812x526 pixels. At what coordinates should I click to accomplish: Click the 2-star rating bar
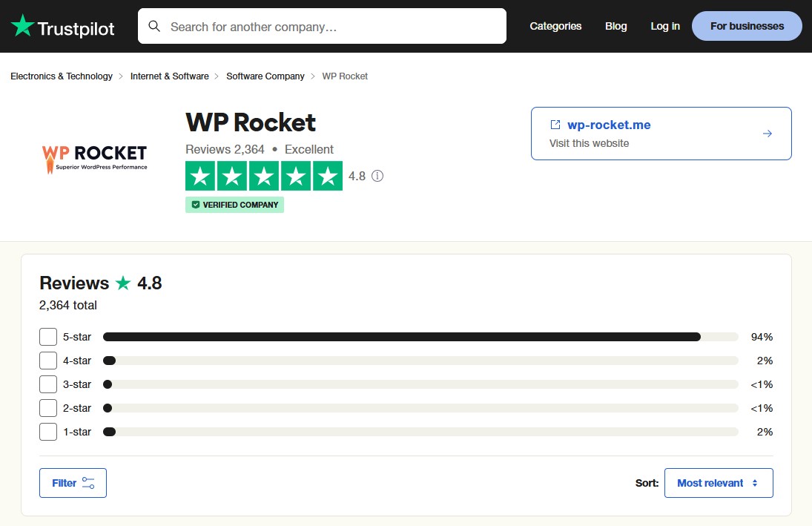[420, 408]
